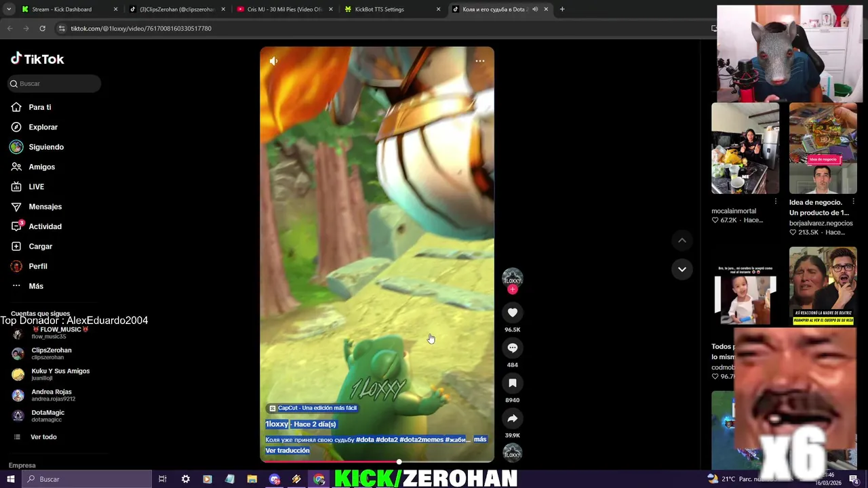
Task: Open the borjaalvarez.negocios author link
Action: click(821, 223)
